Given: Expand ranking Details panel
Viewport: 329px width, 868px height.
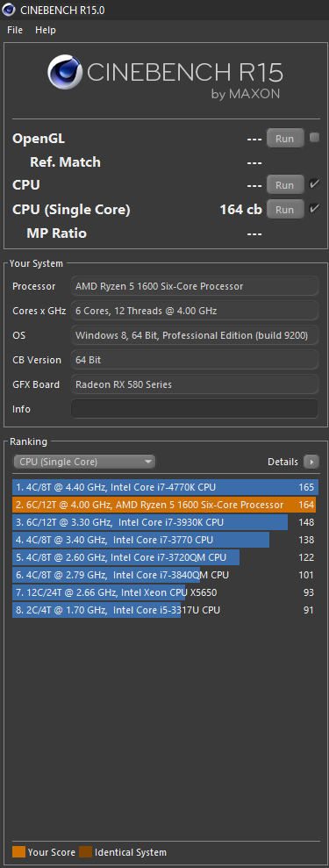Looking at the screenshot, I should point(293,462).
